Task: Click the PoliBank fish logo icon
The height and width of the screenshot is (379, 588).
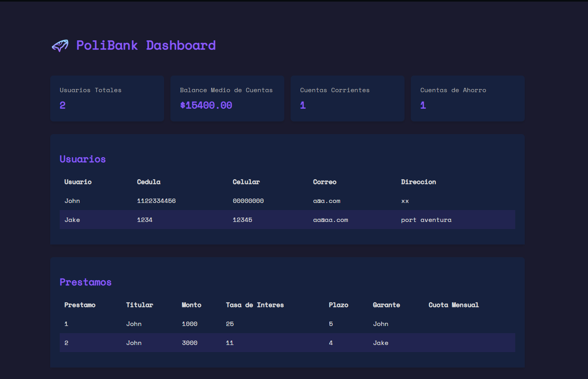Action: pos(60,45)
